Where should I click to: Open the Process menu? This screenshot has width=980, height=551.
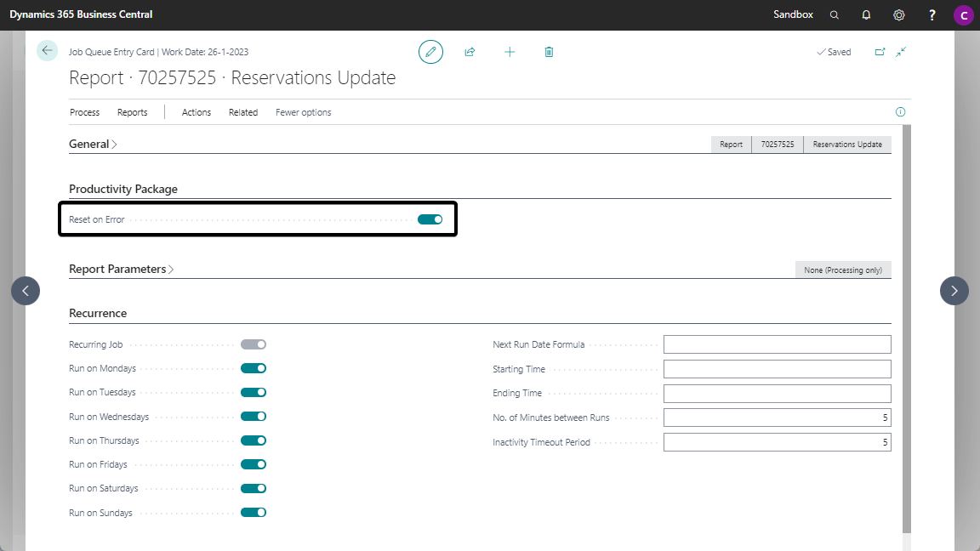[x=84, y=112]
